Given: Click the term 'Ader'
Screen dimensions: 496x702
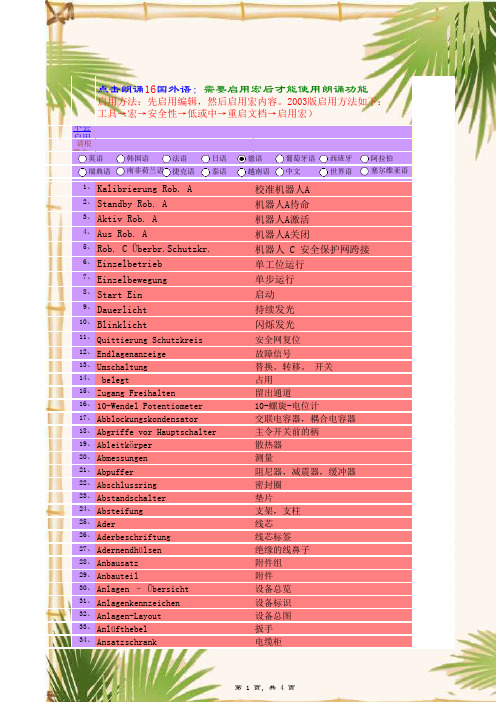Looking at the screenshot, I should click(106, 524).
